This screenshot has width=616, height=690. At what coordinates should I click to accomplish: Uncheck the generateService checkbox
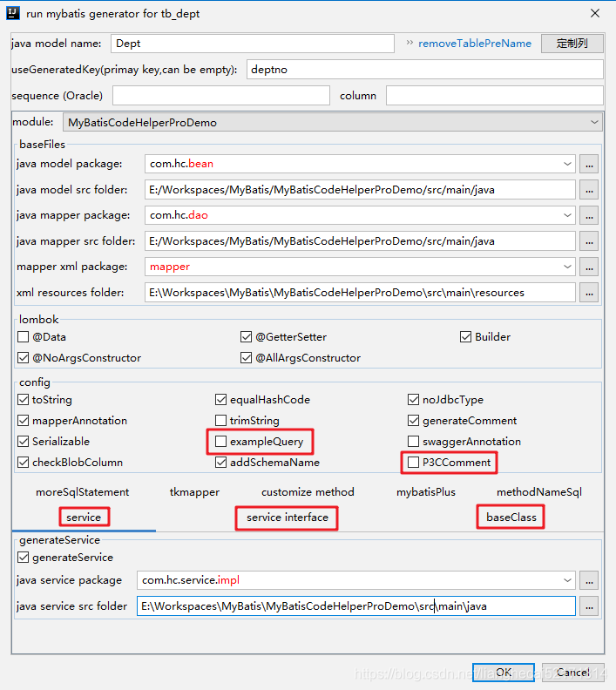point(24,558)
